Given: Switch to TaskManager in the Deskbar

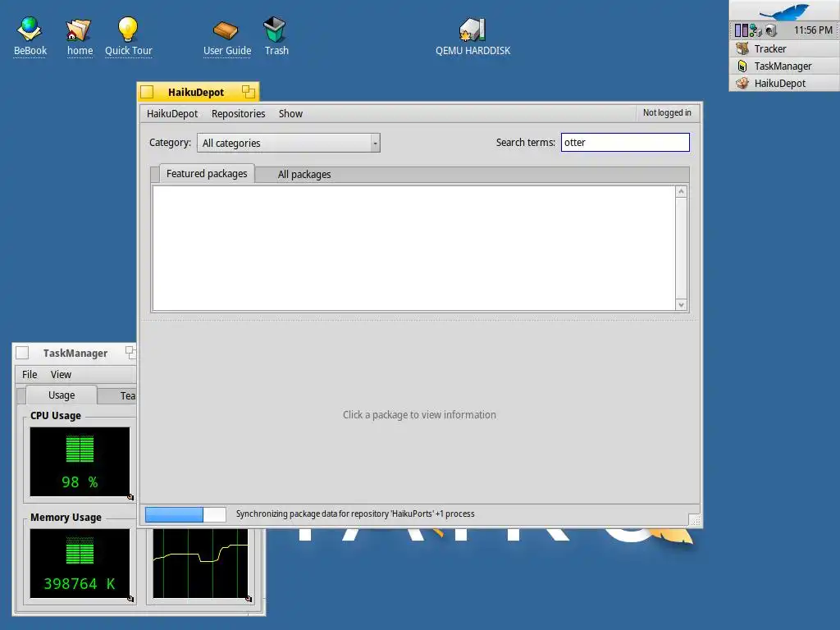Looking at the screenshot, I should coord(784,66).
